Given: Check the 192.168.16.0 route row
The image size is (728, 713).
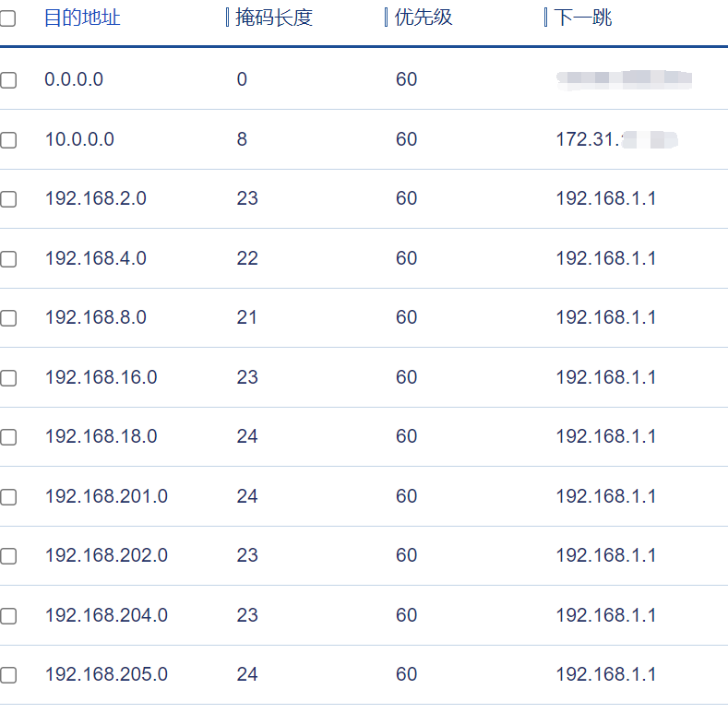Looking at the screenshot, I should tap(8, 378).
